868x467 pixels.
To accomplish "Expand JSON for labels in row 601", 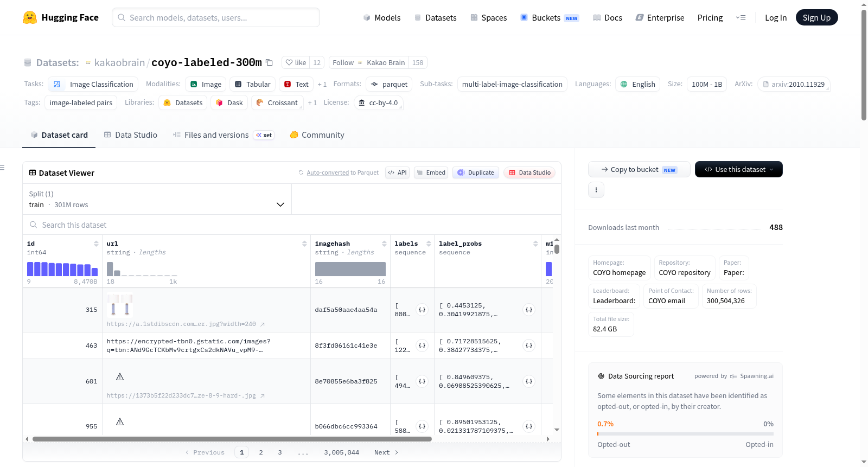I will coord(422,381).
